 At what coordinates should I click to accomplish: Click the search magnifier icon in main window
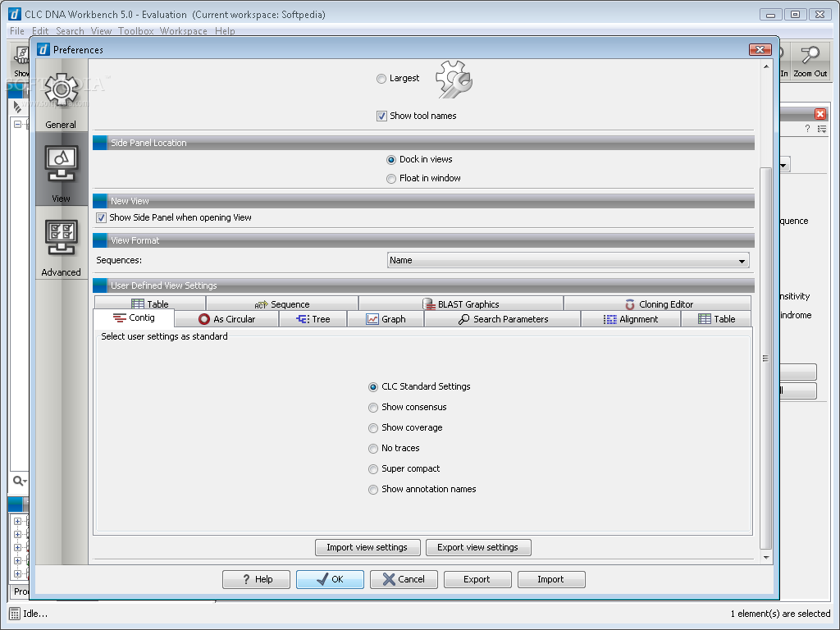click(x=17, y=481)
